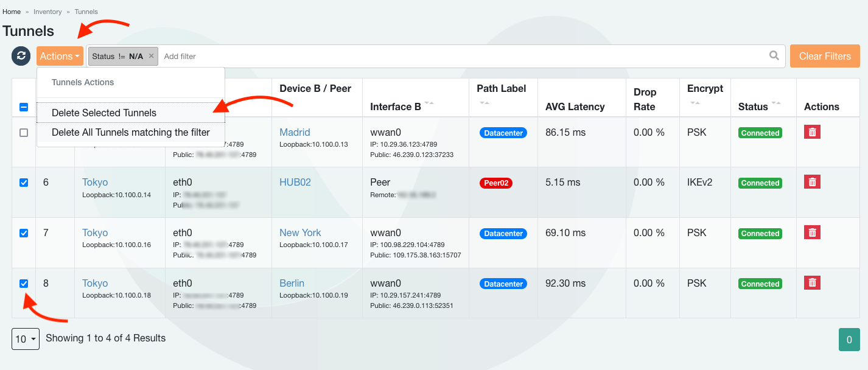Click the Clear Filters button
The height and width of the screenshot is (370, 868).
tap(824, 56)
